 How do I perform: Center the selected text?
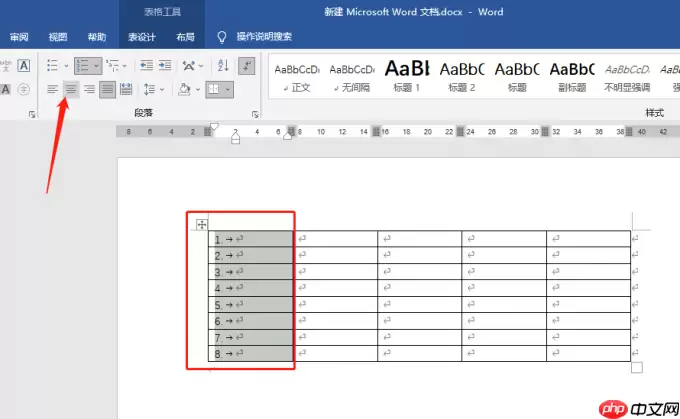pos(71,90)
